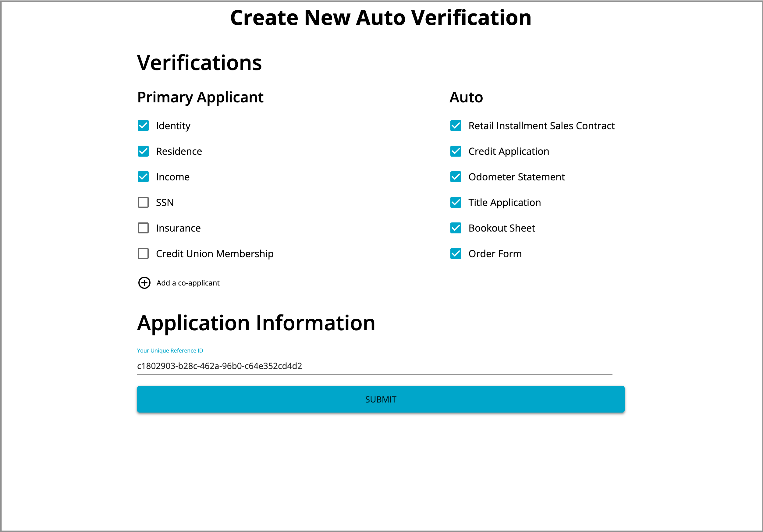Enable SSN verification

pyautogui.click(x=143, y=202)
